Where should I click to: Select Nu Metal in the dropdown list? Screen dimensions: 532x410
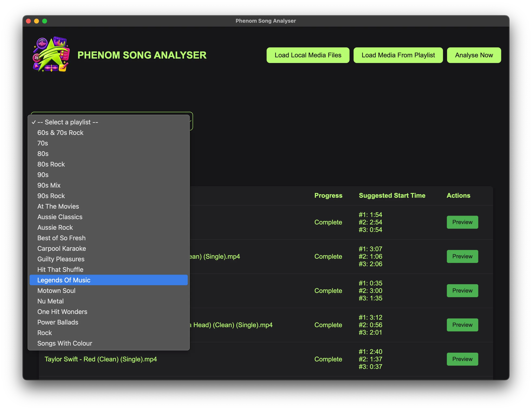pos(109,301)
